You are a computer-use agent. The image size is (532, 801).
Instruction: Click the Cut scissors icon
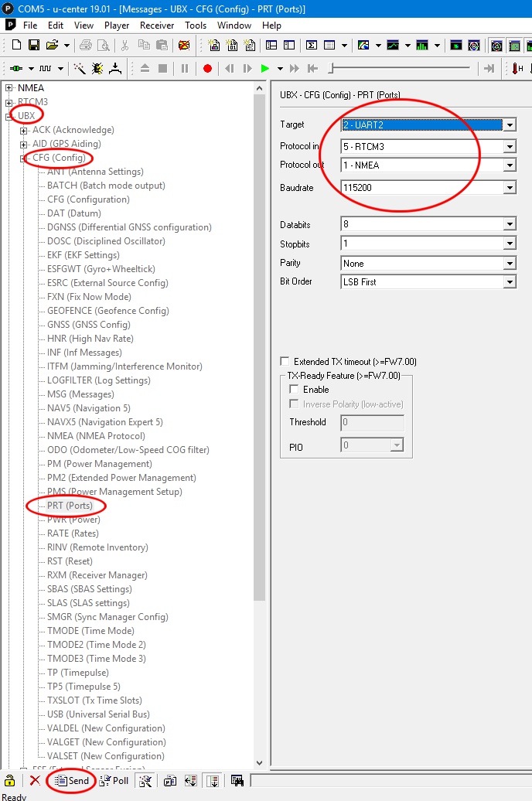coord(124,46)
